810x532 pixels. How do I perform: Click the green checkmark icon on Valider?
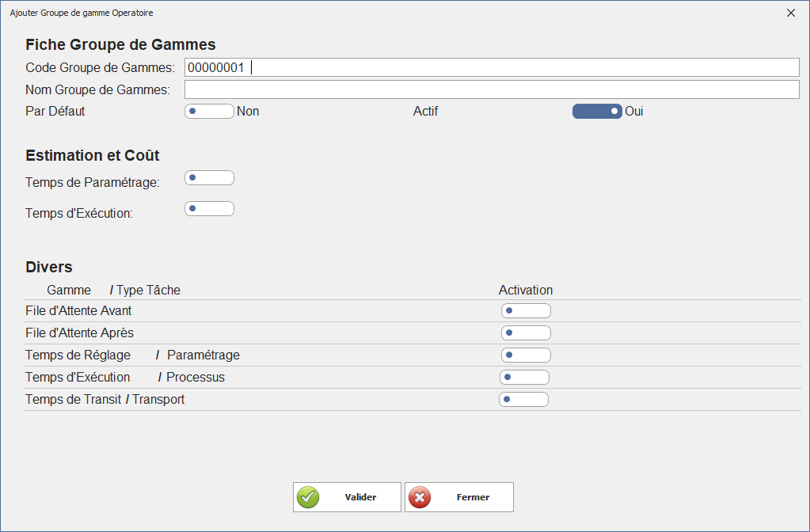pos(308,497)
